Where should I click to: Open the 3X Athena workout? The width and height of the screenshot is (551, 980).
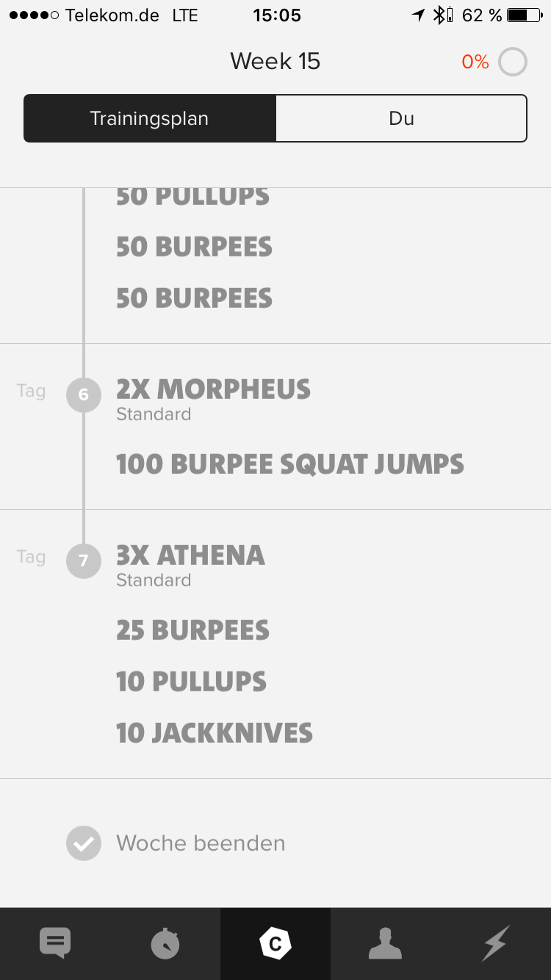[x=190, y=556]
